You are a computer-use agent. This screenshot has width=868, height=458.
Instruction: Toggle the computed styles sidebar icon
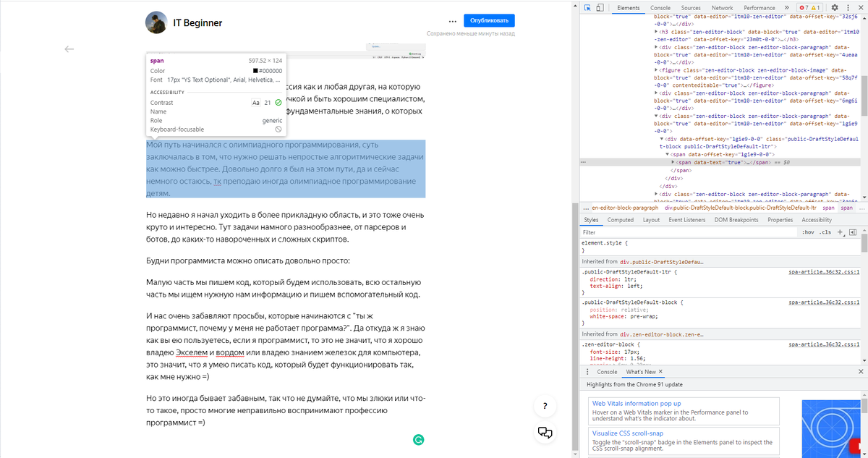point(853,232)
